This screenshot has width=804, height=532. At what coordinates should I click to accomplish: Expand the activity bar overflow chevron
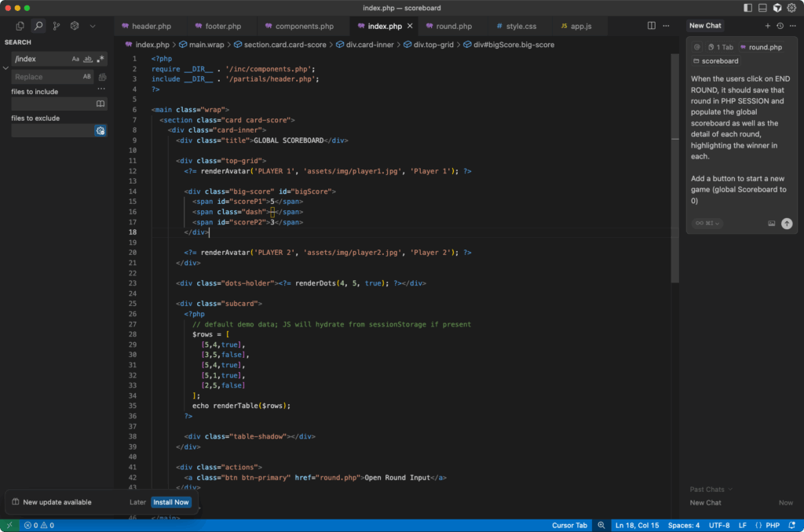[93, 26]
